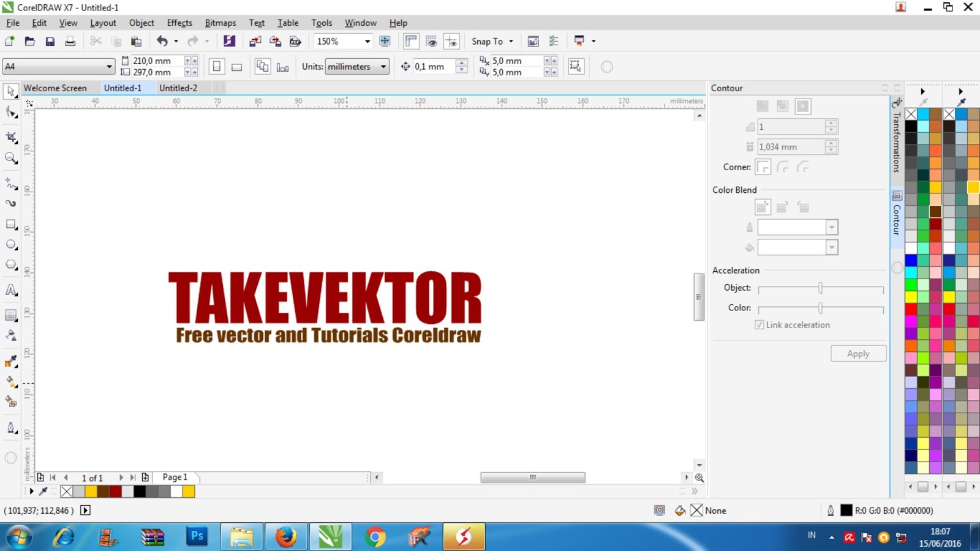Select the rounded corner option in Contour panel
980x551 pixels.
[783, 167]
